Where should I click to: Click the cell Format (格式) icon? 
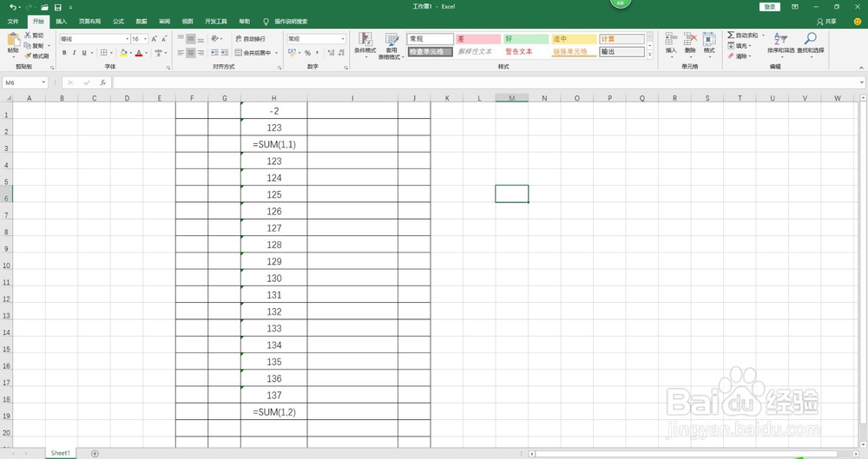point(709,39)
